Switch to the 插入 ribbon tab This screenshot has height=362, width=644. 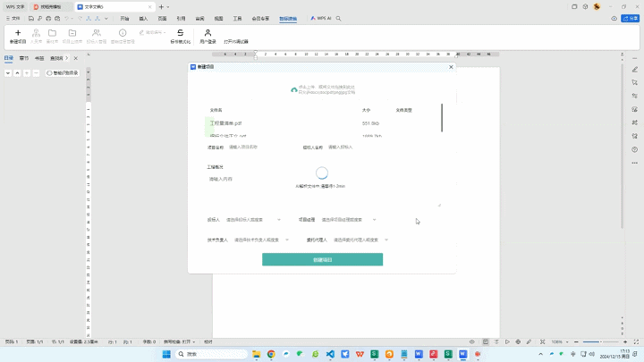pyautogui.click(x=143, y=18)
